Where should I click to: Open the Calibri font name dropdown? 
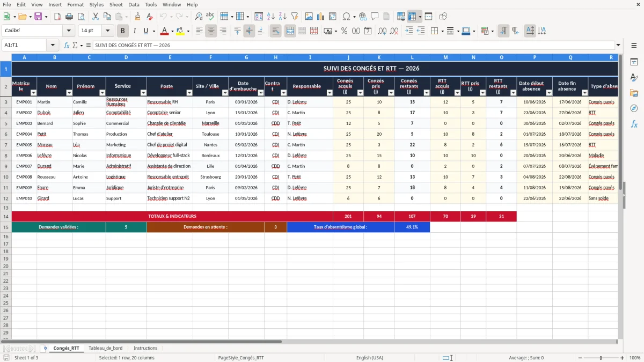pyautogui.click(x=69, y=31)
